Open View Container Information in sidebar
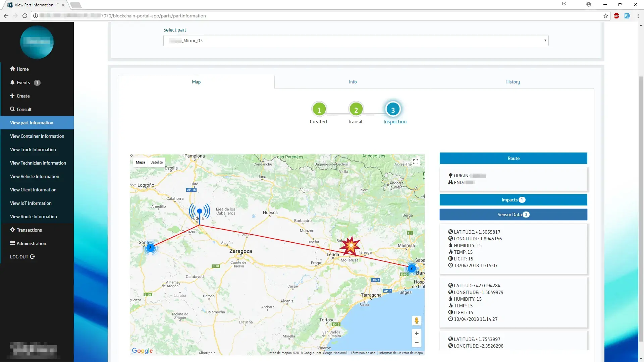This screenshot has height=362, width=644. tap(37, 136)
